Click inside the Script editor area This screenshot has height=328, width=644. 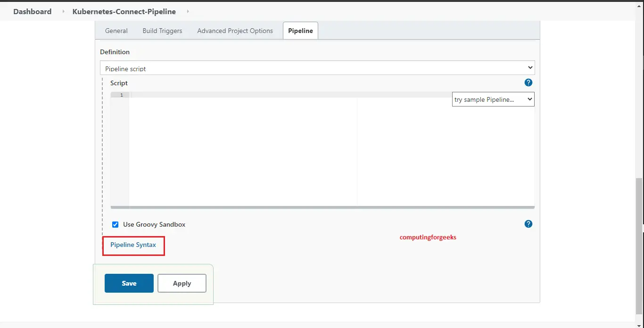(x=243, y=151)
